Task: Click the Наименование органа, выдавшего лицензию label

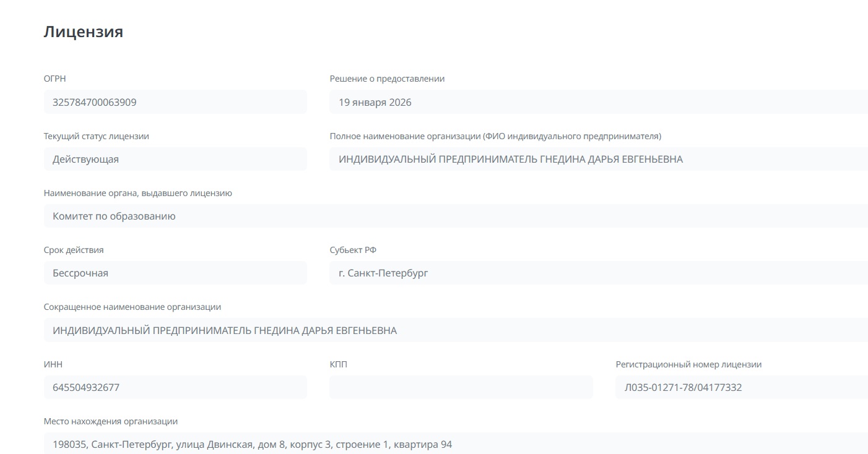Action: pos(138,193)
